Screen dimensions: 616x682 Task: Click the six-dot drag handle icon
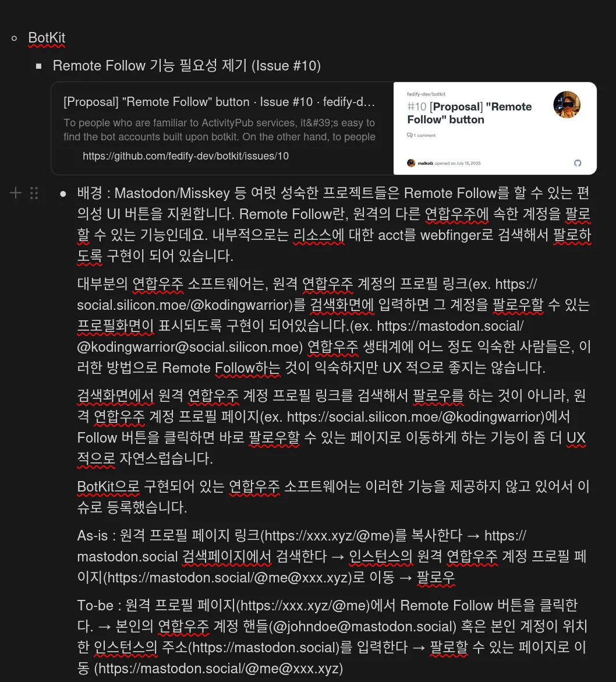(34, 193)
